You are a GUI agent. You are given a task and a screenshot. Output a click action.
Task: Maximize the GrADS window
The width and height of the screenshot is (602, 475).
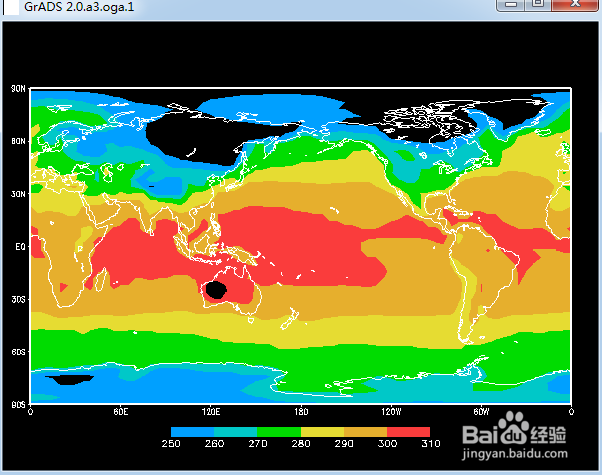538,5
